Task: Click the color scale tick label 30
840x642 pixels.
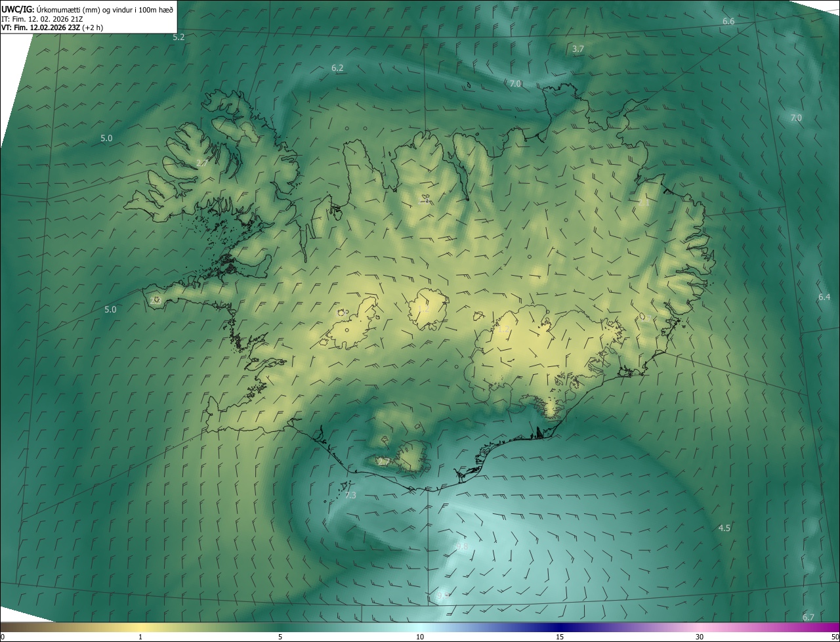Action: (x=700, y=637)
